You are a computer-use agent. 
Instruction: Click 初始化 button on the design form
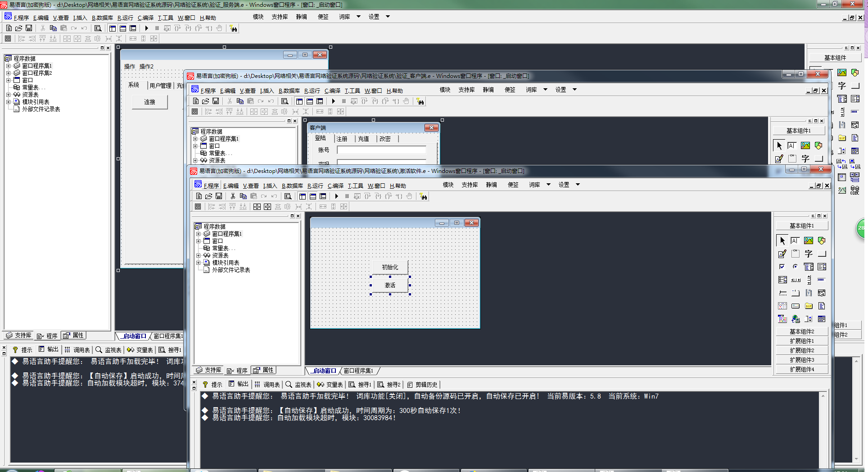click(x=390, y=267)
